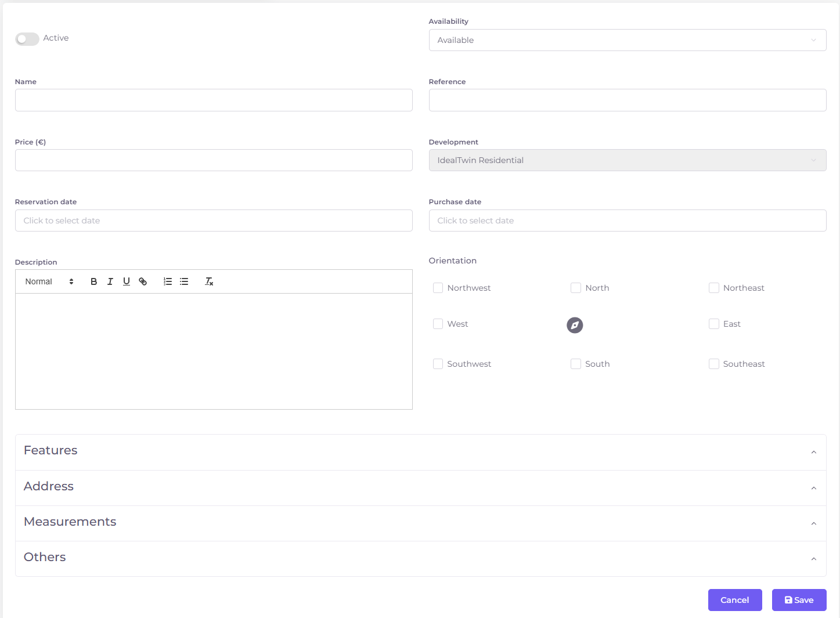The height and width of the screenshot is (618, 840).
Task: Enable the Active toggle switch
Action: click(27, 39)
